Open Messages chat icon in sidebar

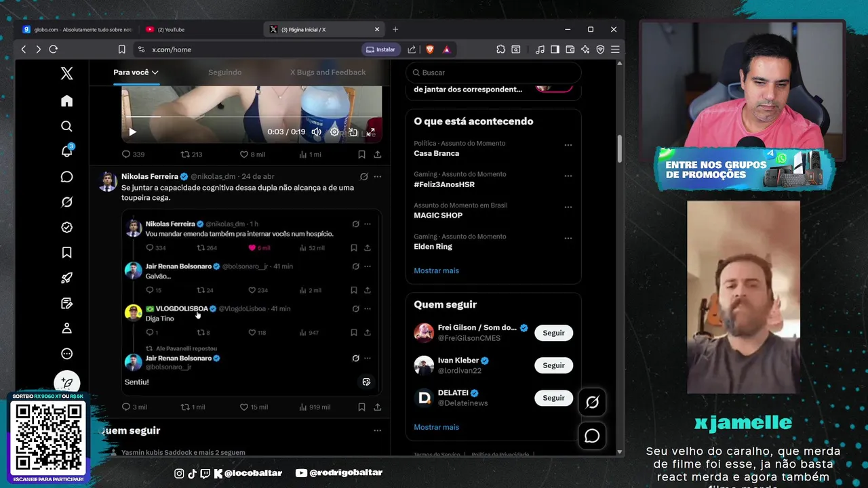click(66, 177)
